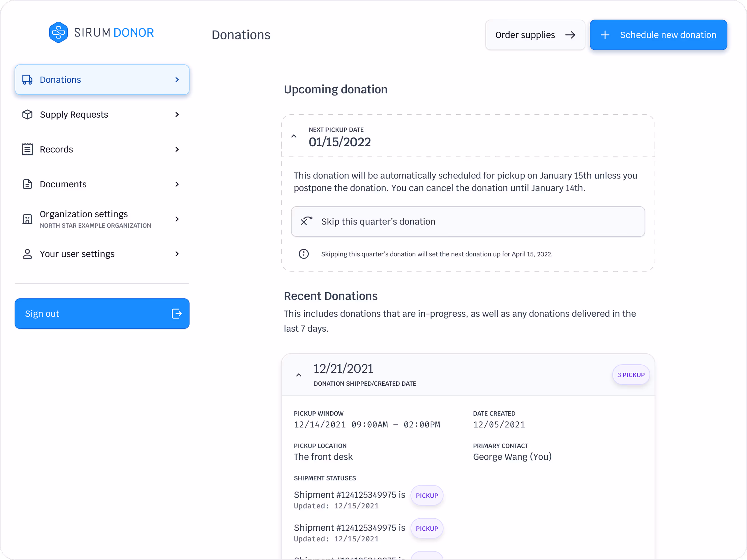Collapse the Next Pickup Date panel
This screenshot has width=747, height=560.
click(x=294, y=136)
